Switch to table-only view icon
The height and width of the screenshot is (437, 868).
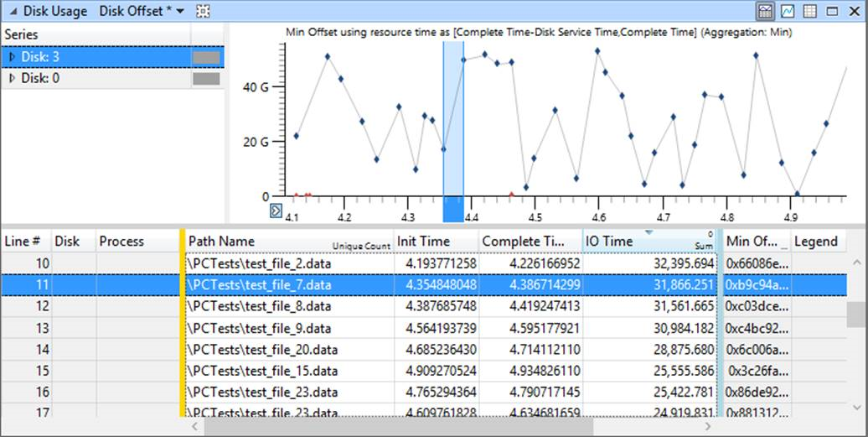(x=810, y=11)
